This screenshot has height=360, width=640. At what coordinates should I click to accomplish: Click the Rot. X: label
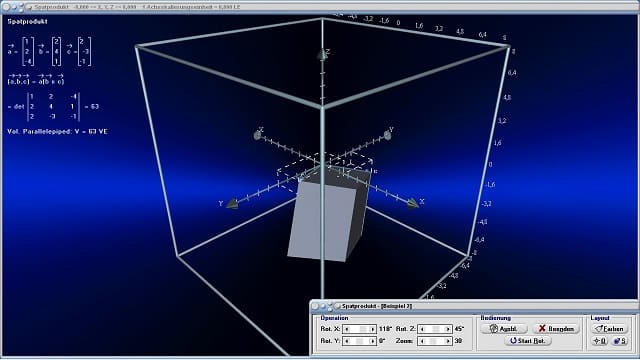click(x=330, y=329)
